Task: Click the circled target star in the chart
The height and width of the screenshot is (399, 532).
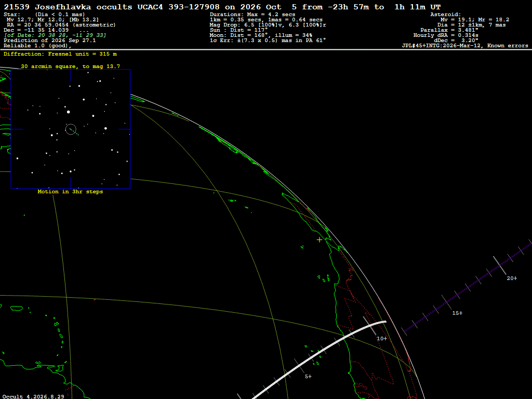Action: coord(71,129)
